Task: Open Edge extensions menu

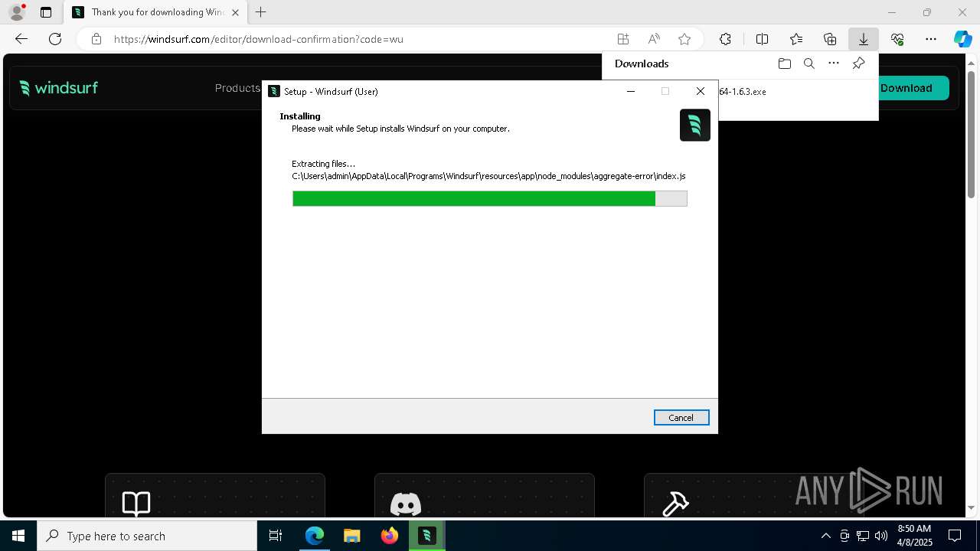Action: [725, 39]
